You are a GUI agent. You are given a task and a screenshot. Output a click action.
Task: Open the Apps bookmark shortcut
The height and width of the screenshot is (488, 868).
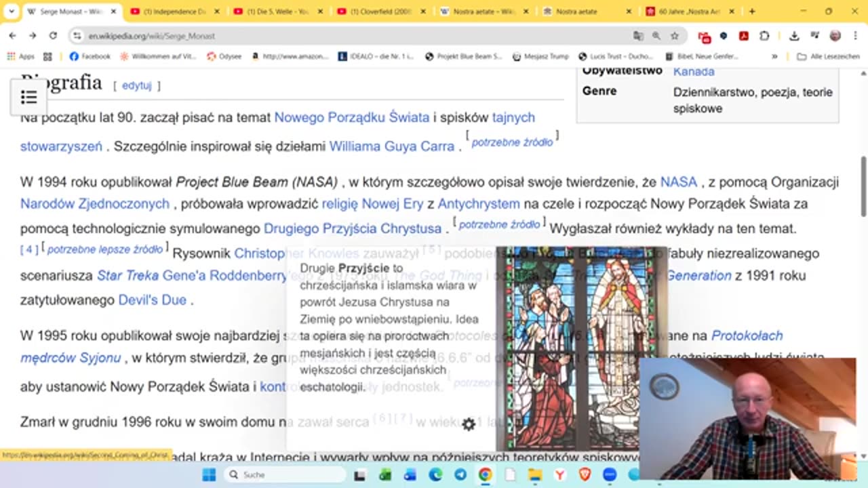tap(21, 57)
